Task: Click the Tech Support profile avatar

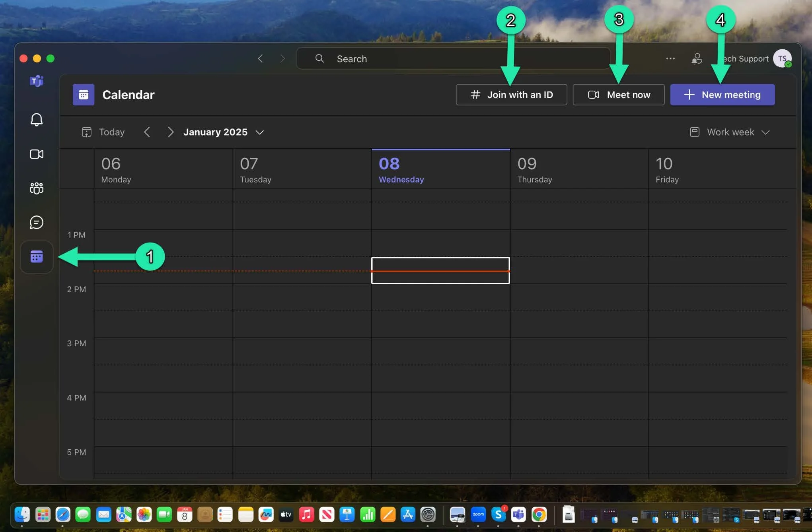Action: (783, 58)
